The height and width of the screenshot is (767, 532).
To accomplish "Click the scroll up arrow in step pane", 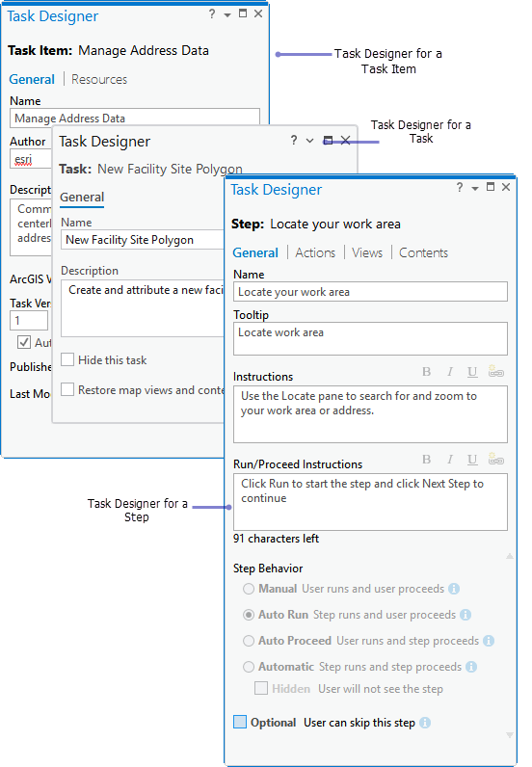I will [x=510, y=556].
